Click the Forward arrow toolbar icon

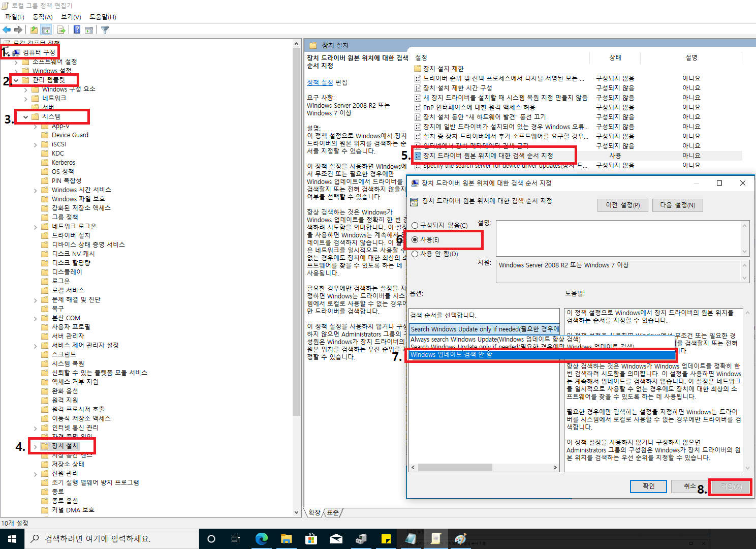(x=18, y=29)
